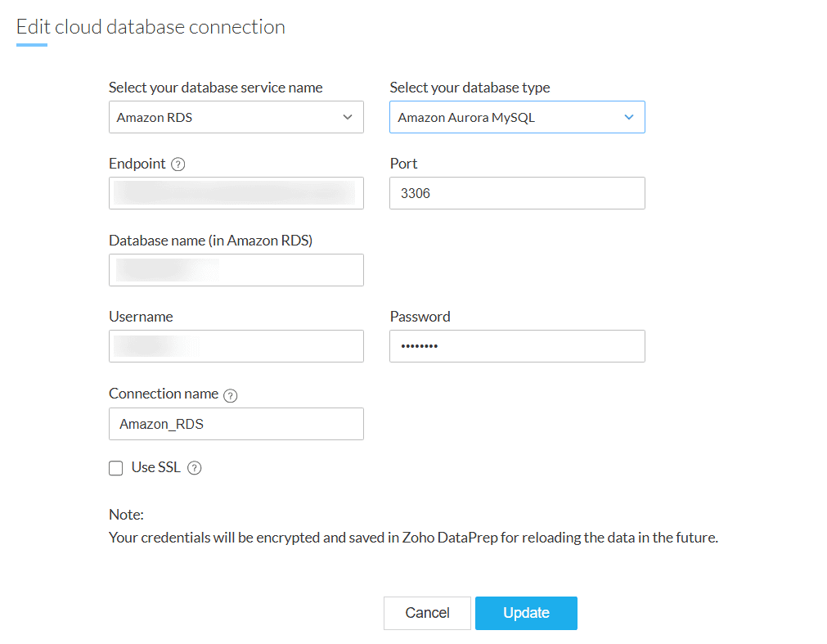The height and width of the screenshot is (644, 827).
Task: Click the Endpoint field label
Action: [x=137, y=164]
